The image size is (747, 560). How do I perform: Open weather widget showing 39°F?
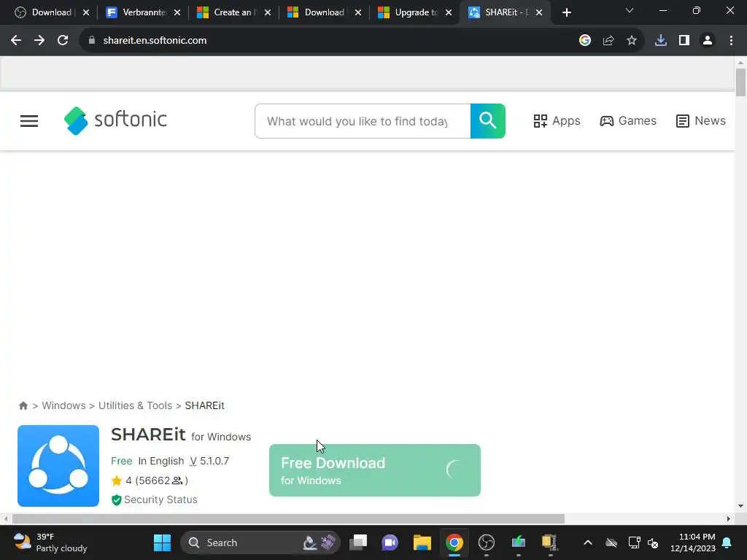point(50,542)
